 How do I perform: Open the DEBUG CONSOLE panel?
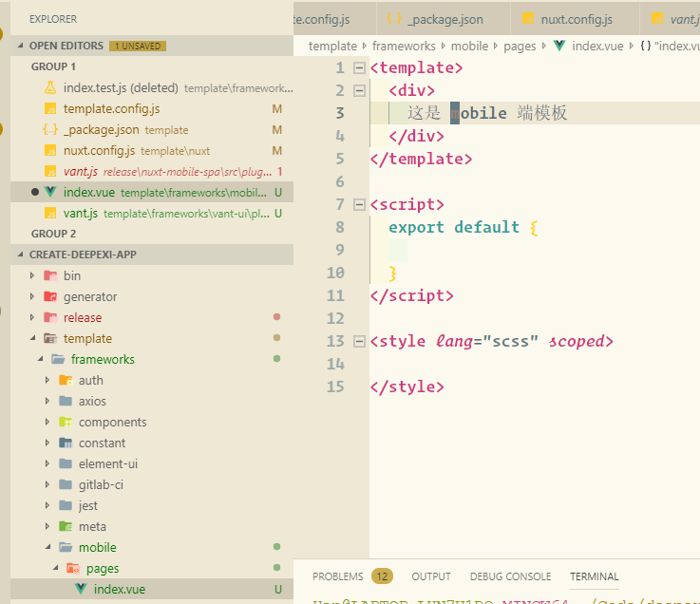pyautogui.click(x=510, y=576)
